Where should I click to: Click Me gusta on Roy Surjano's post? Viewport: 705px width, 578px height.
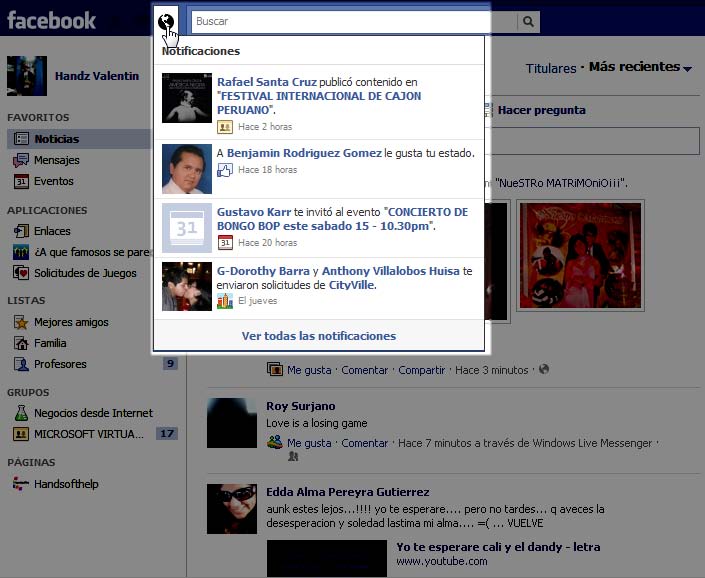click(x=308, y=443)
